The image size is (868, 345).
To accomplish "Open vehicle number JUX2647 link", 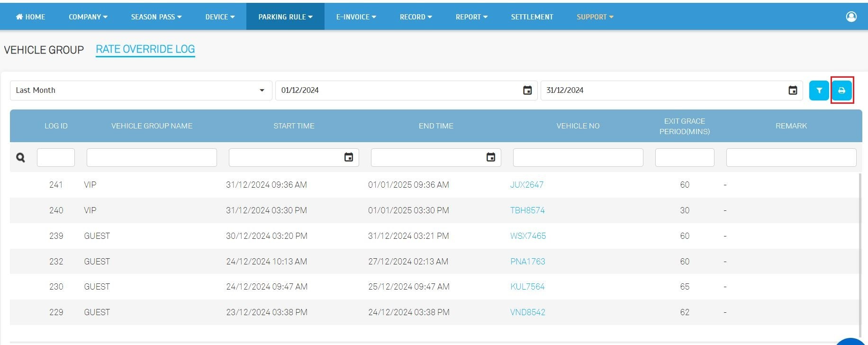I will tap(526, 185).
